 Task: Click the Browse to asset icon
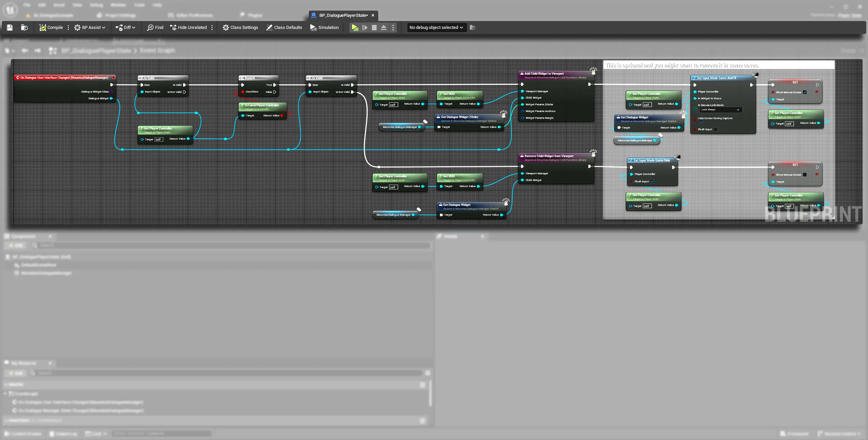(x=24, y=28)
